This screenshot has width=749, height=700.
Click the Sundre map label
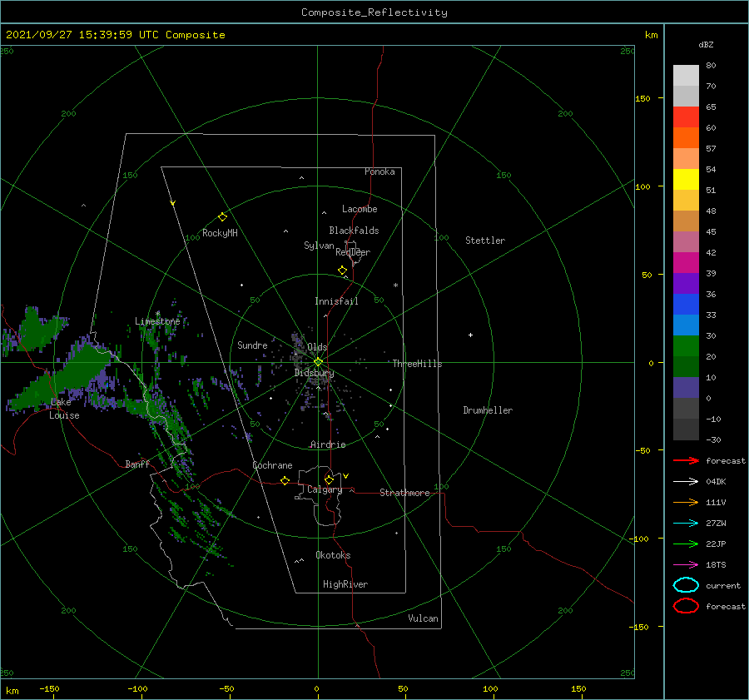[x=253, y=345]
